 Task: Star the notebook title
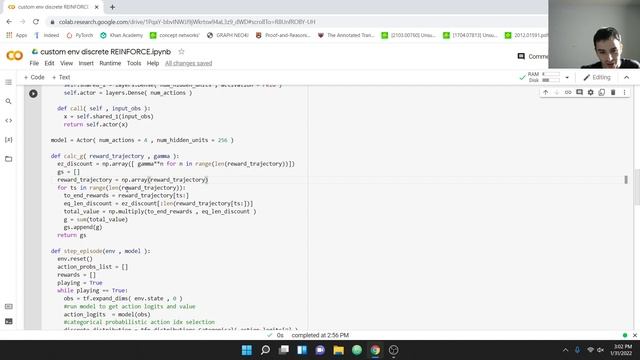click(181, 52)
